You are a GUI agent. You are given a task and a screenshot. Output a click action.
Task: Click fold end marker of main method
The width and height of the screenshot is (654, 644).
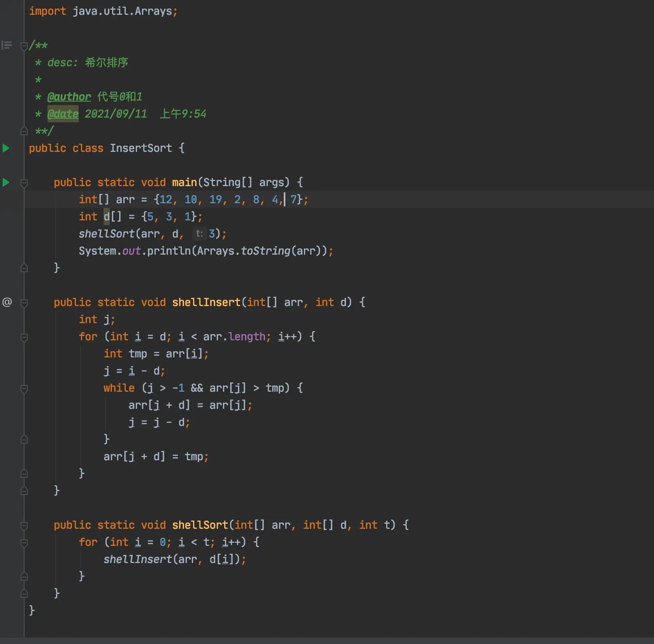pos(24,268)
